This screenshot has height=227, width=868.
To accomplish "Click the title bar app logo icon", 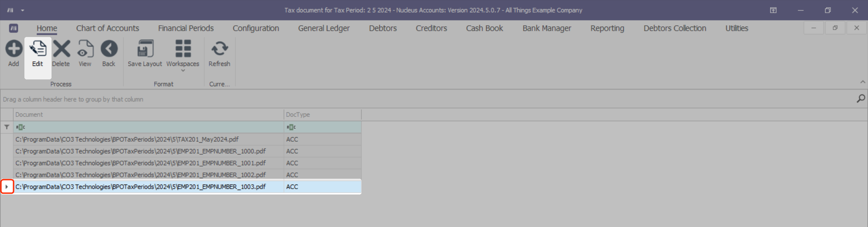I will pyautogui.click(x=10, y=10).
